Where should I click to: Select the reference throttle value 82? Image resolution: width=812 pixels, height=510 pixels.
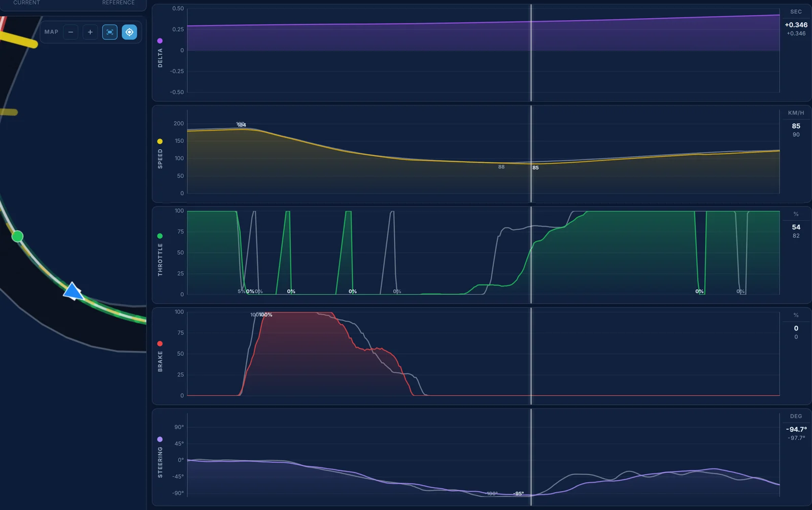coord(796,235)
